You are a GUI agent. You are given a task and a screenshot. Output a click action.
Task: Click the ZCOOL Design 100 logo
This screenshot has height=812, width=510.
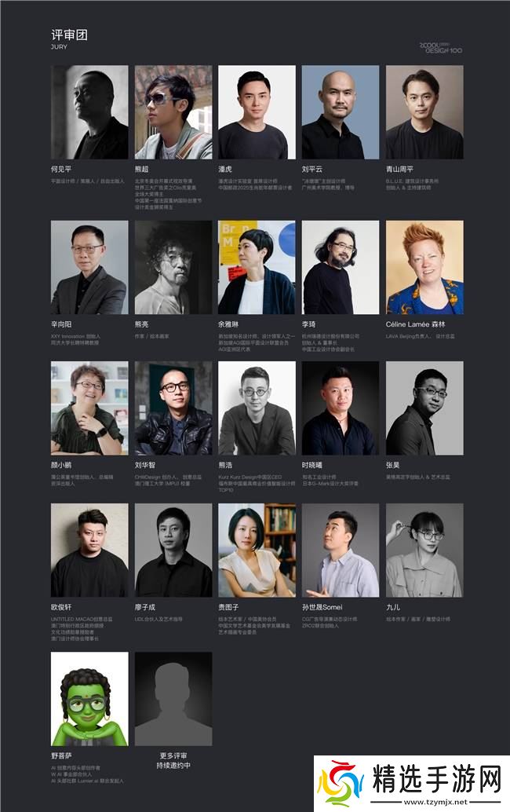coord(441,48)
